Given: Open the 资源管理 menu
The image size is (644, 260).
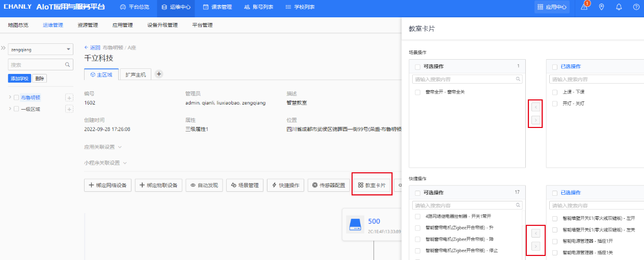Looking at the screenshot, I should pos(88,25).
